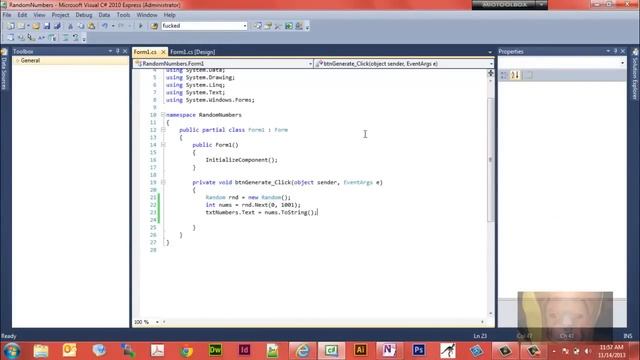
Task: Open Google Chrome from the taskbar
Action: [186, 350]
